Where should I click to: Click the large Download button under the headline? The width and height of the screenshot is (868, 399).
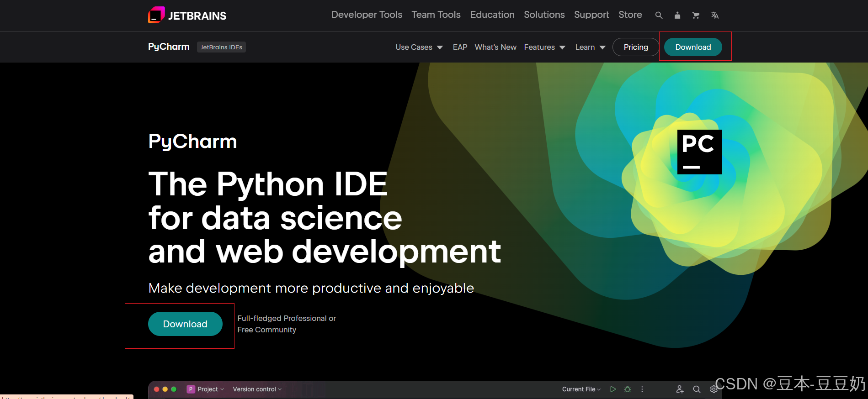coord(185,324)
